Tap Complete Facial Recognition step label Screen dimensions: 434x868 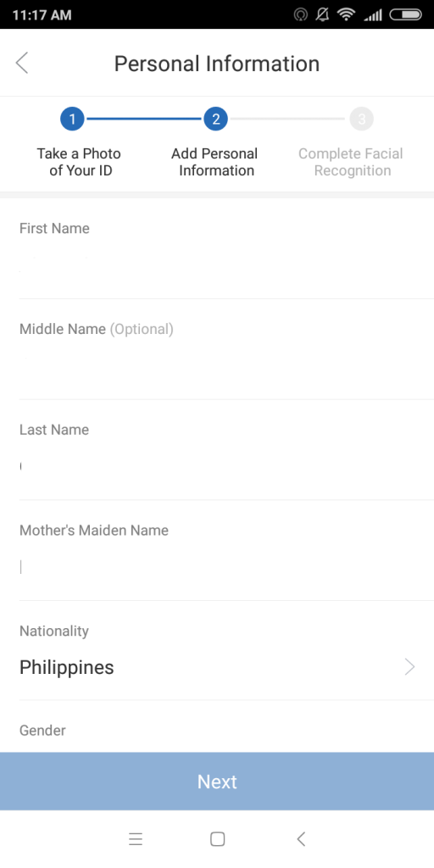(x=351, y=162)
